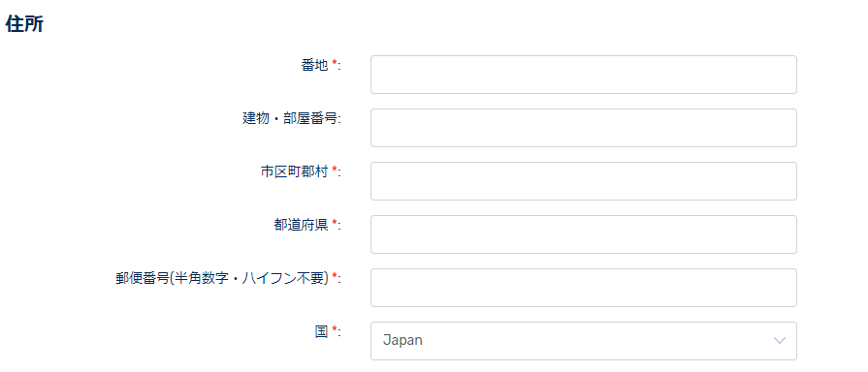Image resolution: width=868 pixels, height=372 pixels.
Task: Focus the 郵便番号 postal code field
Action: (x=584, y=288)
